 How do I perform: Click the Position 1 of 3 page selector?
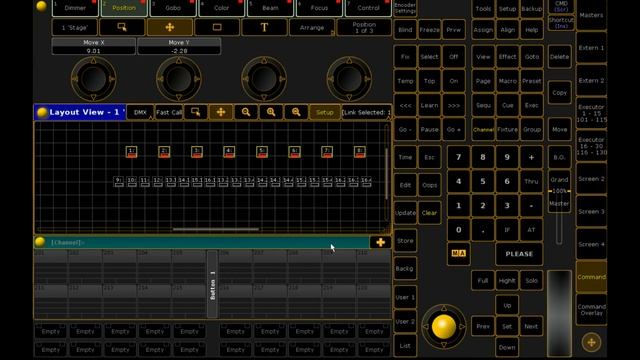[x=364, y=27]
